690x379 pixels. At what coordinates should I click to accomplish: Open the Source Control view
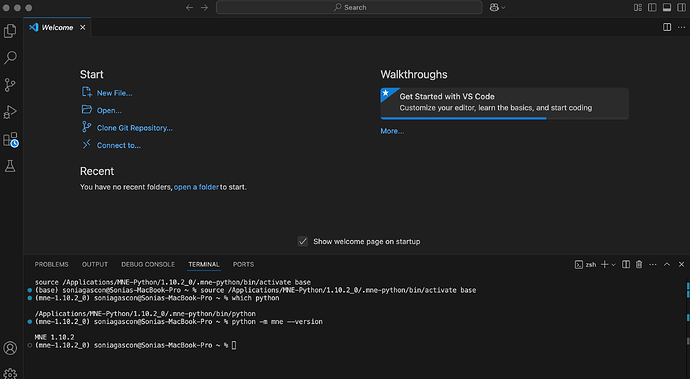point(10,85)
